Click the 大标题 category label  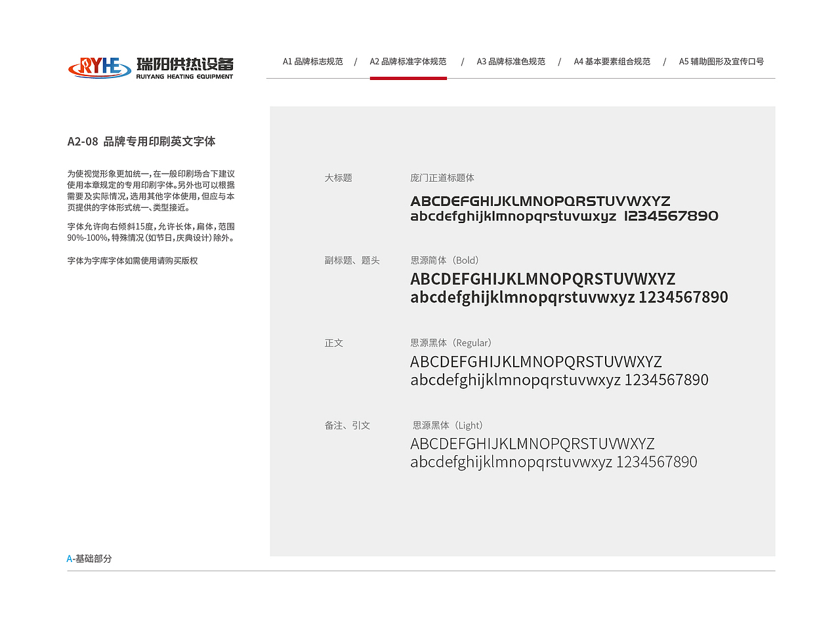(339, 177)
